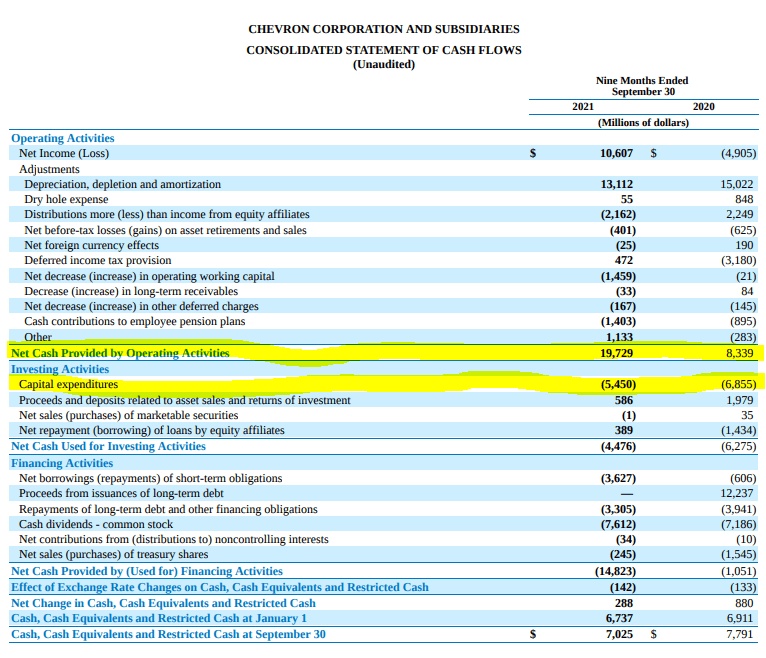This screenshot has width=766, height=658.
Task: Select the 10,607 net income value
Action: click(616, 154)
